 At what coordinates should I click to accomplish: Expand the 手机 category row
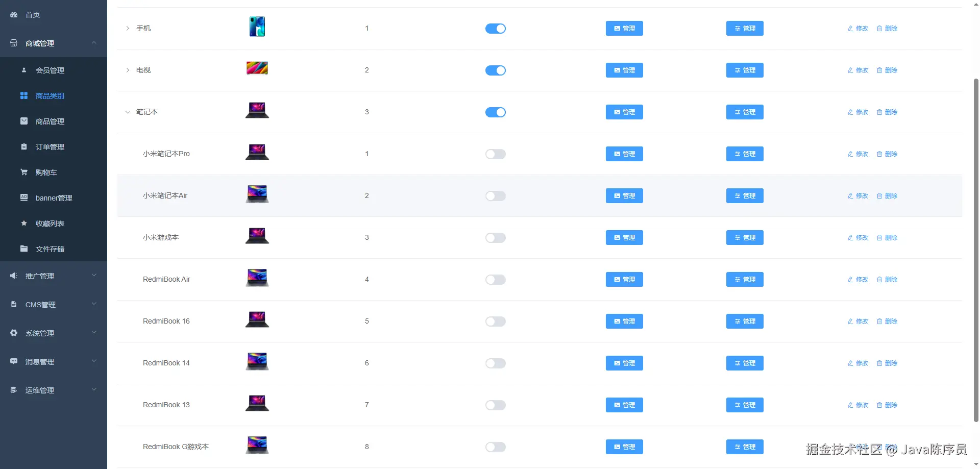click(128, 29)
